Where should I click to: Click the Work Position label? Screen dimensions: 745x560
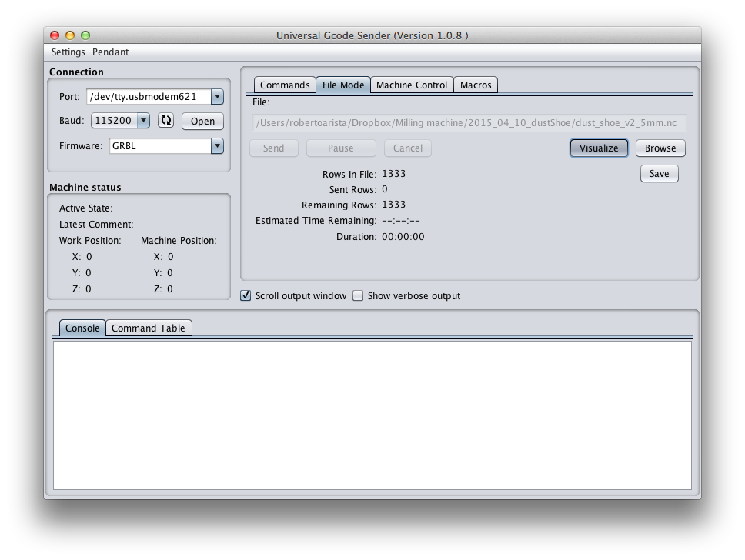[x=90, y=240]
